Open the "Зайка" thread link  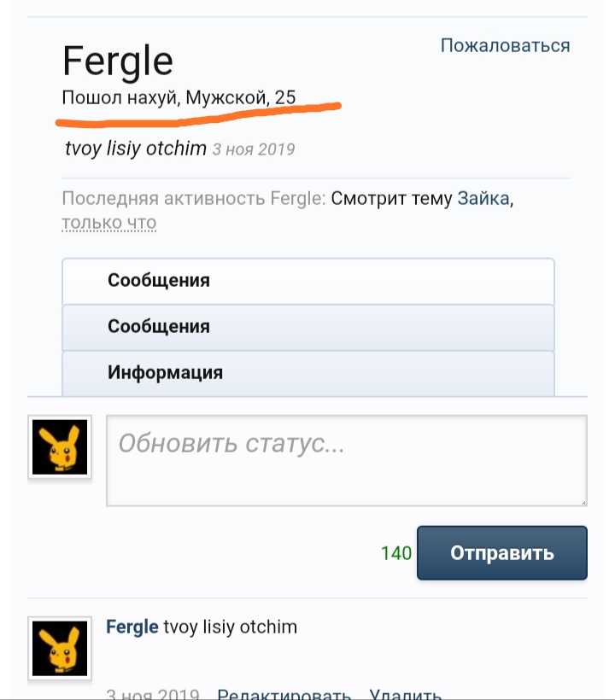tap(485, 199)
